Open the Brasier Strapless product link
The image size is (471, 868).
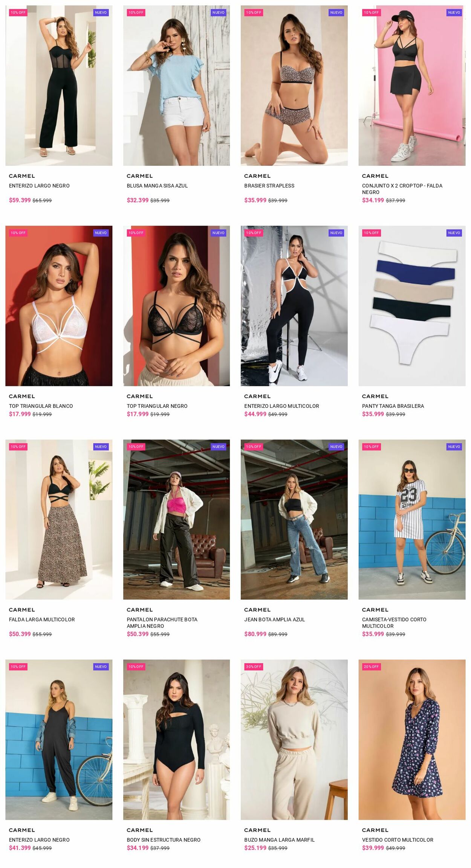coord(269,186)
